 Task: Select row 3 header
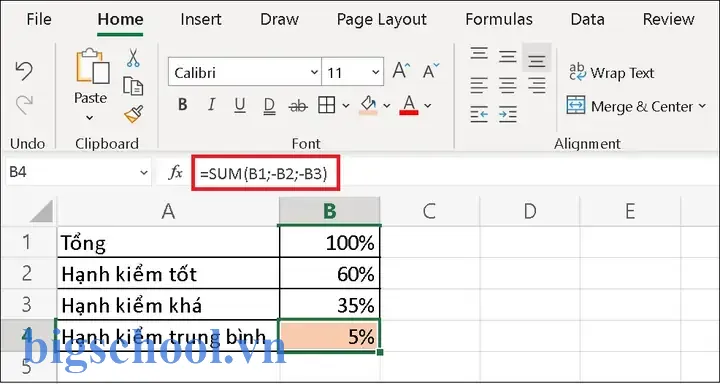click(28, 305)
